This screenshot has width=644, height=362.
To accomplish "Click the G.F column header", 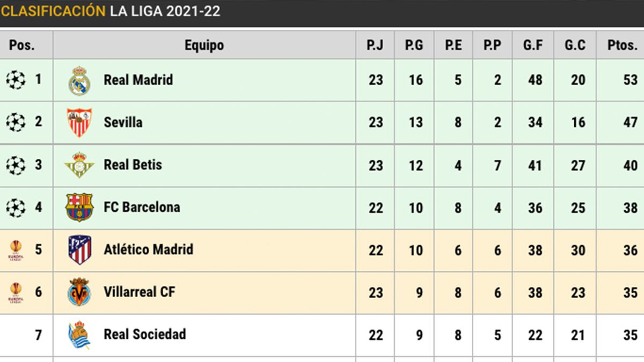I will [532, 45].
